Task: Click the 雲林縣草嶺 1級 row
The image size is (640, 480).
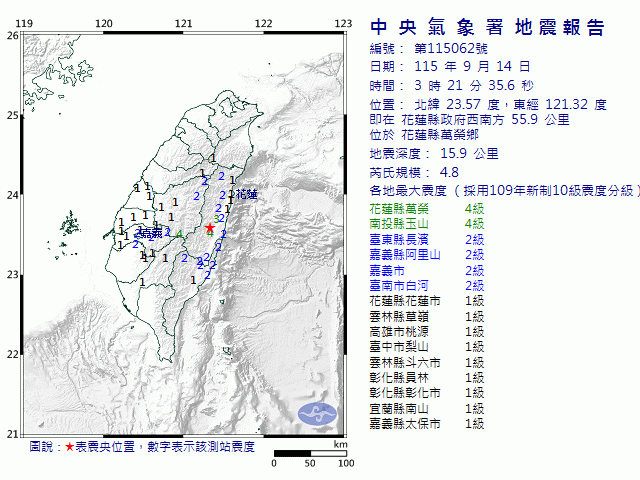Action: pyautogui.click(x=427, y=317)
